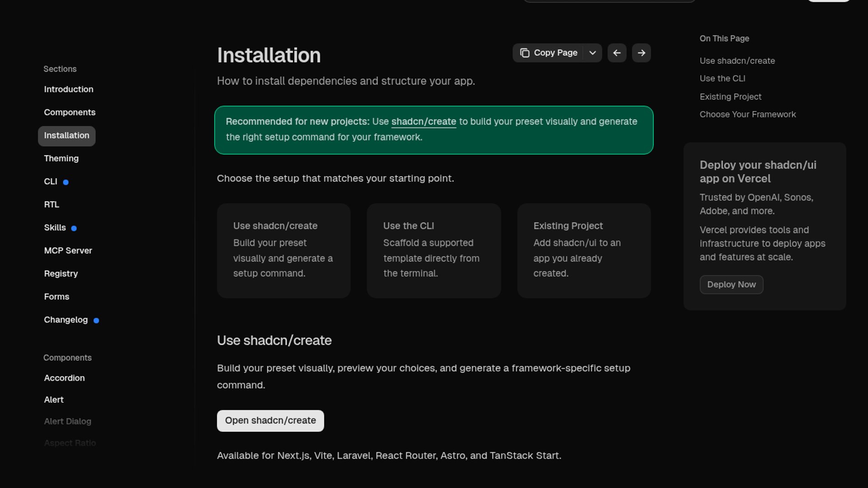
Task: Open the Introduction section
Action: (x=69, y=89)
